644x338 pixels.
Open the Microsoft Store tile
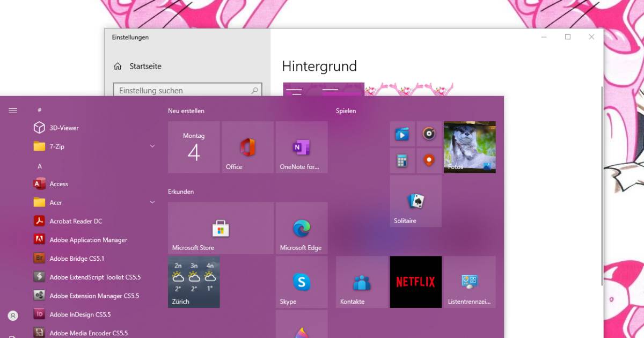point(221,228)
